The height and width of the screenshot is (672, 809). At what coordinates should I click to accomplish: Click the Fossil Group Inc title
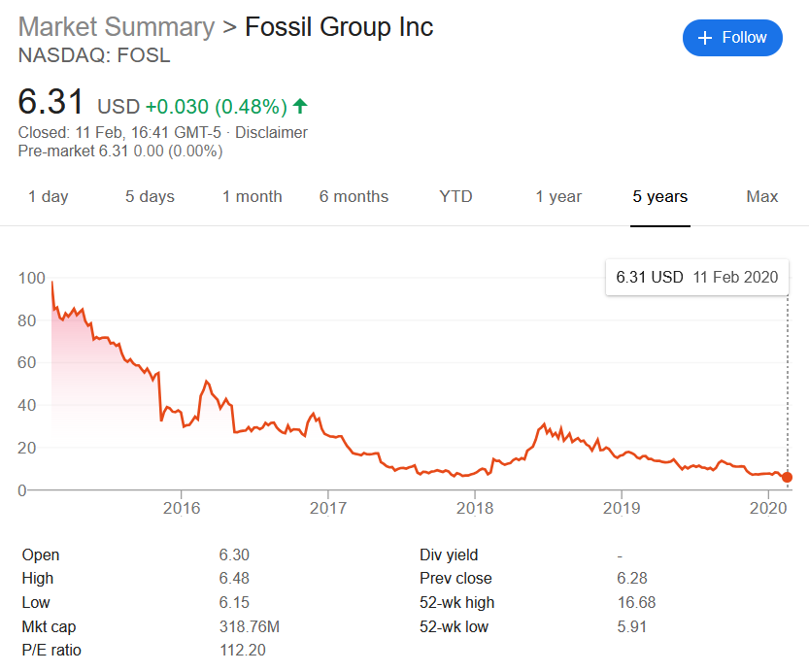339,27
